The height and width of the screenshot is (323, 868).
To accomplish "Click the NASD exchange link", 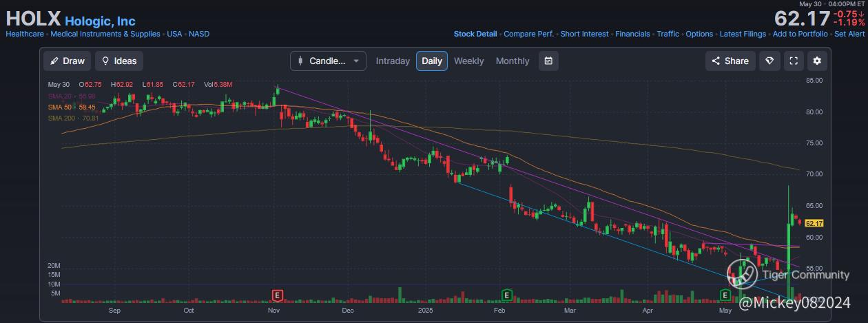I will [x=199, y=34].
